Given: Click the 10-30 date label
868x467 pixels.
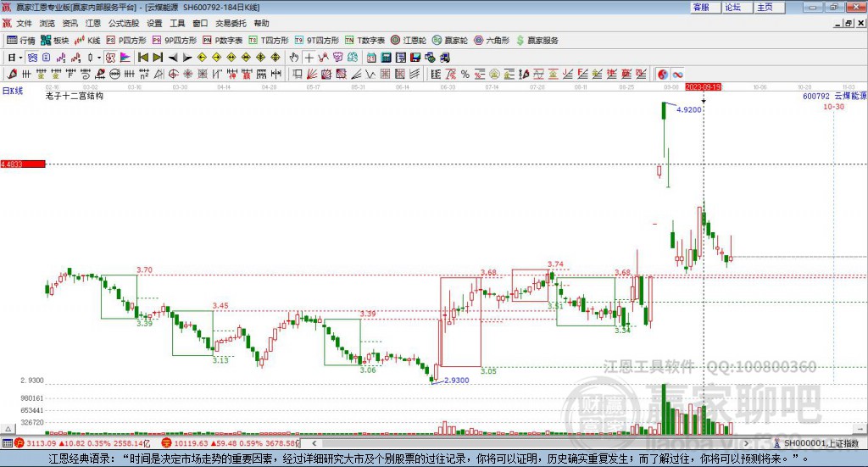Looking at the screenshot, I should 834,107.
